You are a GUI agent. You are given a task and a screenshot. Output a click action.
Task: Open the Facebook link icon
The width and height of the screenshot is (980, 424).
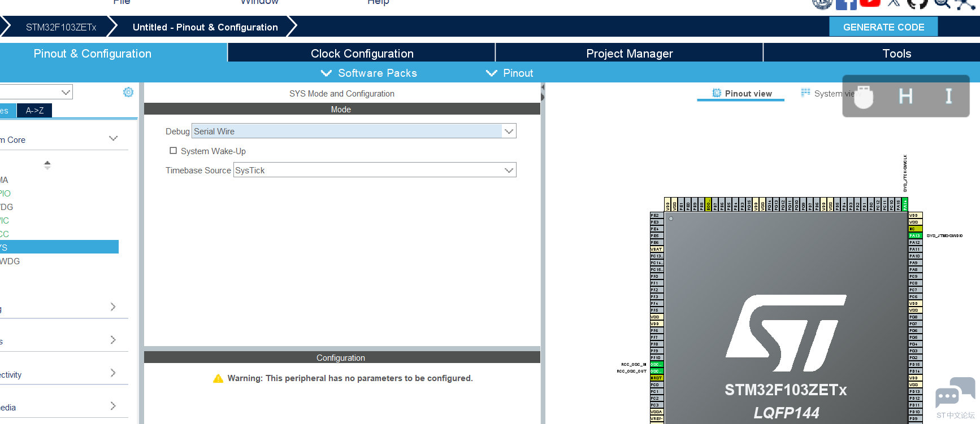click(846, 5)
